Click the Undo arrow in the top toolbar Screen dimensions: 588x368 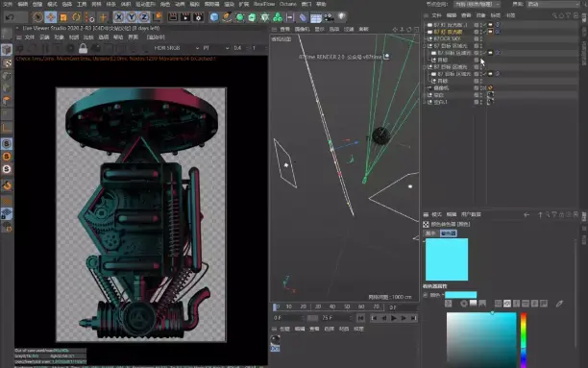click(11, 17)
